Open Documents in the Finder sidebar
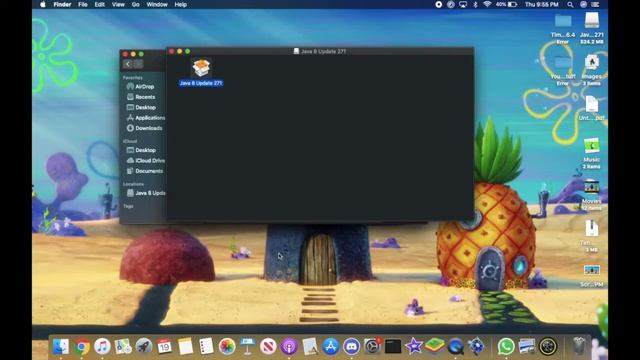 [x=145, y=171]
